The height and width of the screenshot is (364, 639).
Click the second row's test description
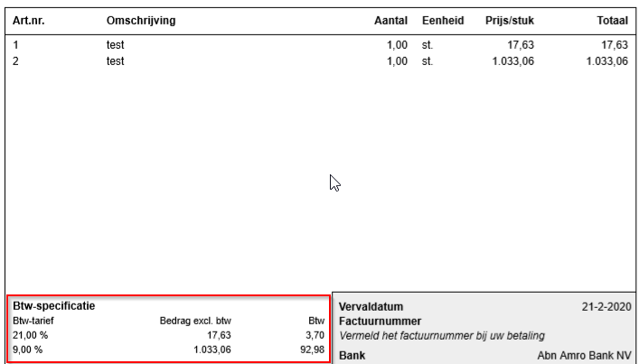click(116, 61)
